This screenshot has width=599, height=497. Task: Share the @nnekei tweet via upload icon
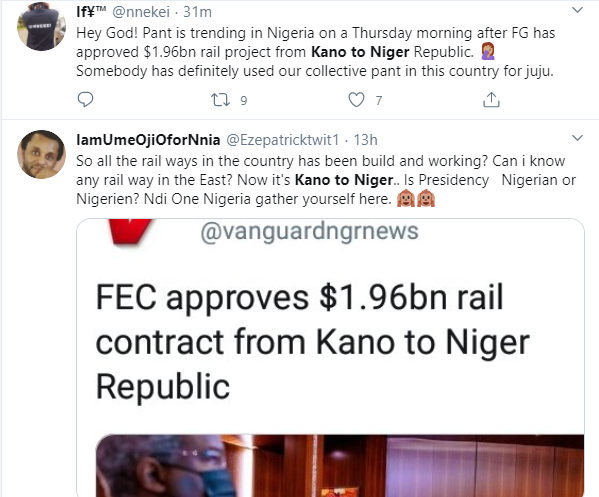click(491, 100)
